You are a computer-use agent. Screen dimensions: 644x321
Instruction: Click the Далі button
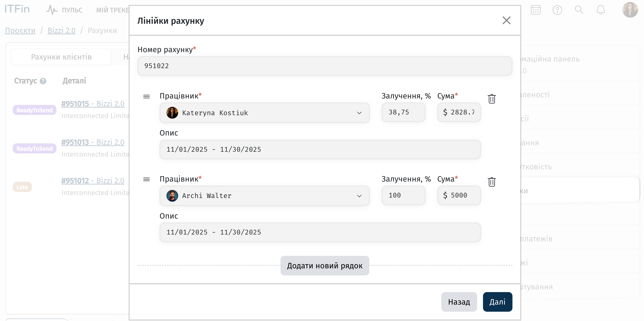(497, 302)
